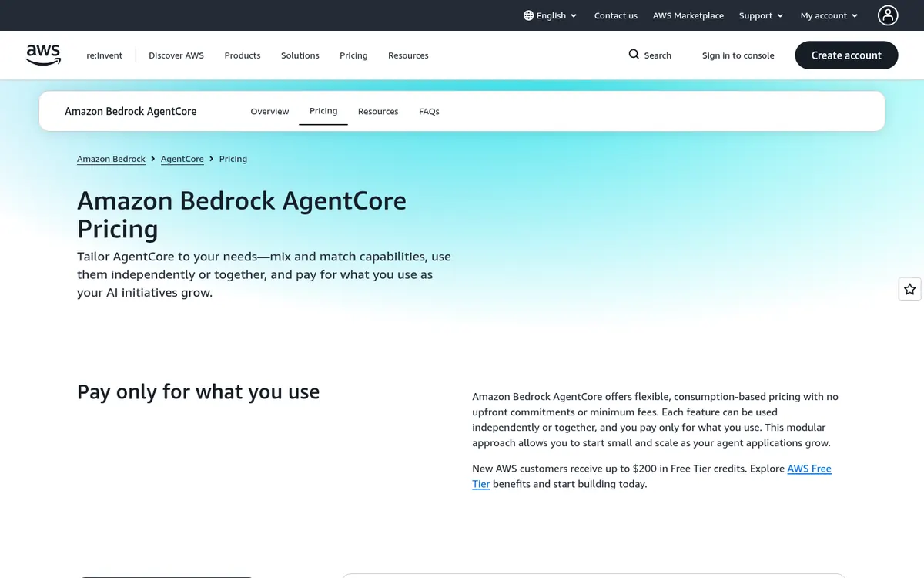This screenshot has height=578, width=924.
Task: Switch to the Resources tab in AgentCore bar
Action: pyautogui.click(x=378, y=111)
